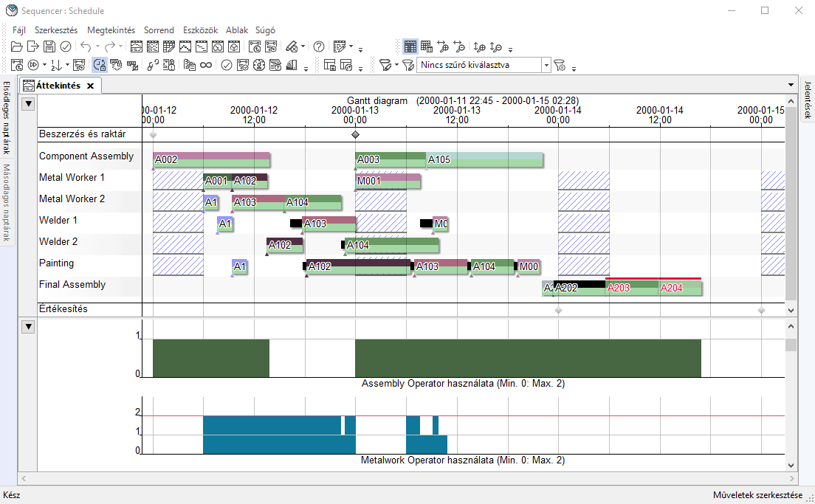
Task: Open the Másodlagos naptárak side panel
Action: (7, 202)
